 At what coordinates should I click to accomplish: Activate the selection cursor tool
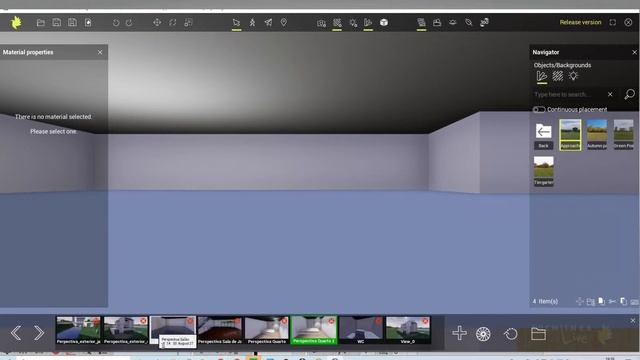coord(236,22)
